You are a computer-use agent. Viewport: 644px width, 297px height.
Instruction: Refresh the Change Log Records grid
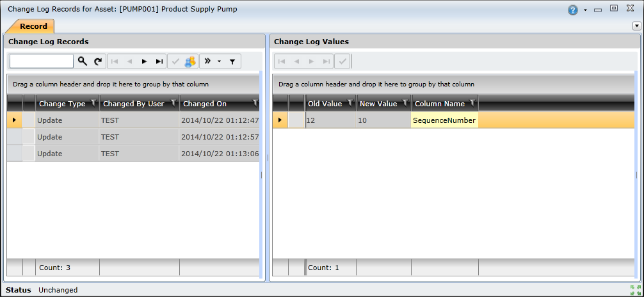pos(98,61)
